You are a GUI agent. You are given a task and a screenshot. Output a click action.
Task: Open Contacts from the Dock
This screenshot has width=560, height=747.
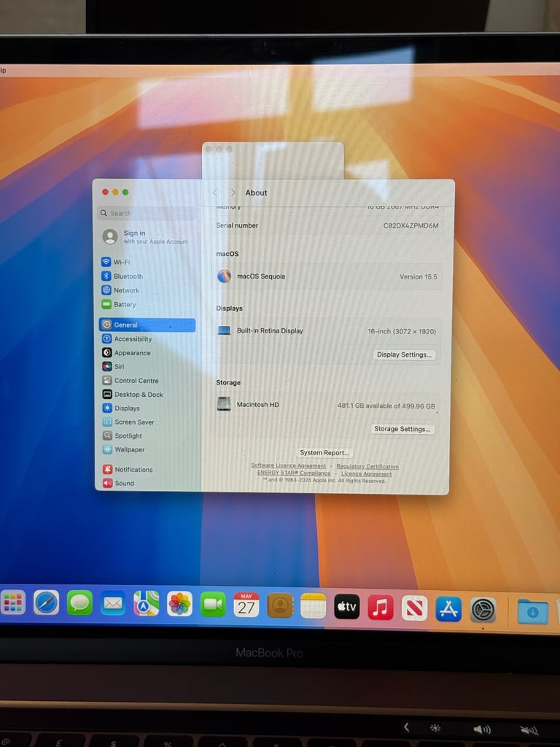click(x=280, y=606)
